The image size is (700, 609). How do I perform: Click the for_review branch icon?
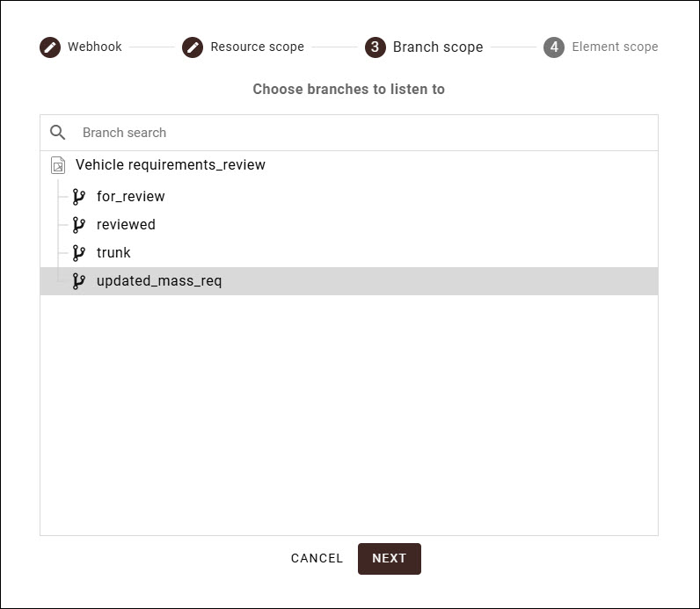(x=79, y=197)
